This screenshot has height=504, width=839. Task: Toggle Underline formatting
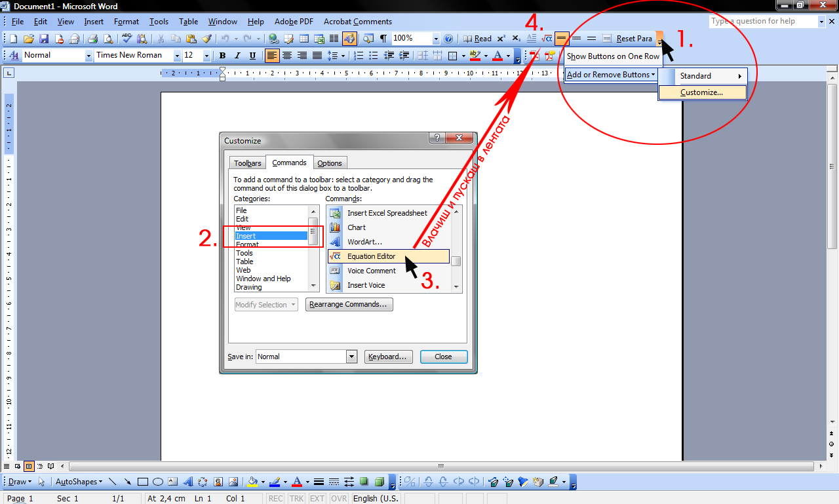252,56
